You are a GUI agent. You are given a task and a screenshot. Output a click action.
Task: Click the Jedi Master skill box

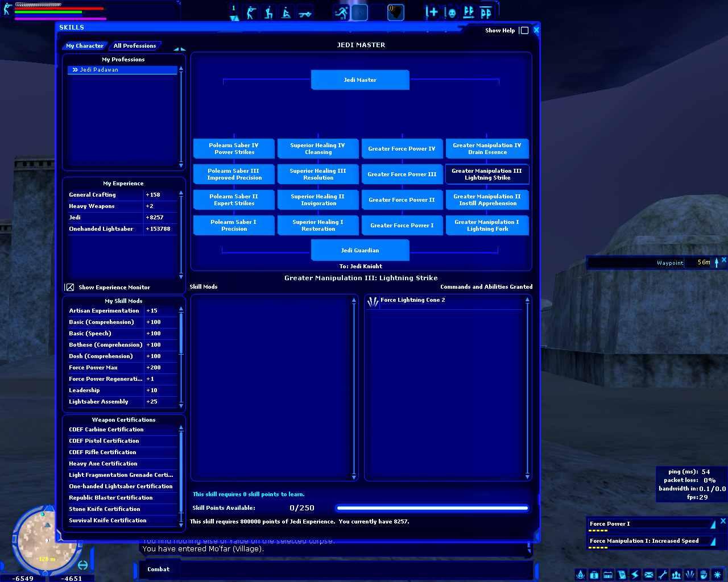(360, 80)
